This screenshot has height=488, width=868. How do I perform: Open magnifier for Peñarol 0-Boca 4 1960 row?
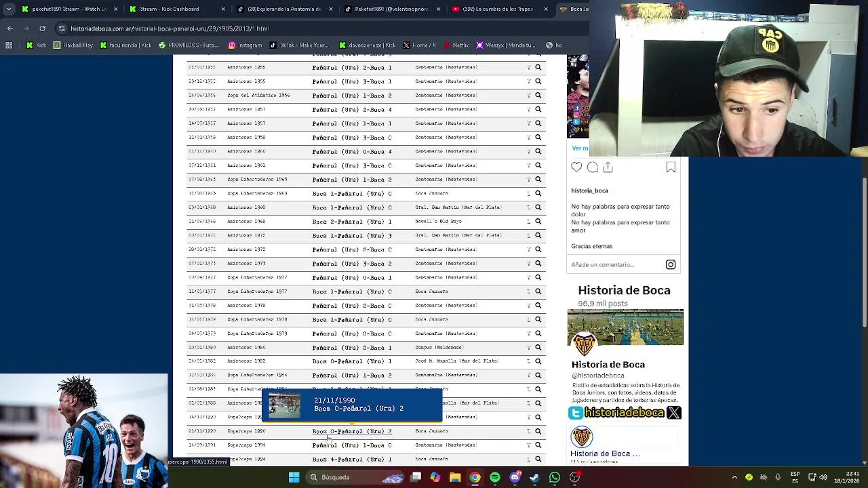(x=538, y=151)
